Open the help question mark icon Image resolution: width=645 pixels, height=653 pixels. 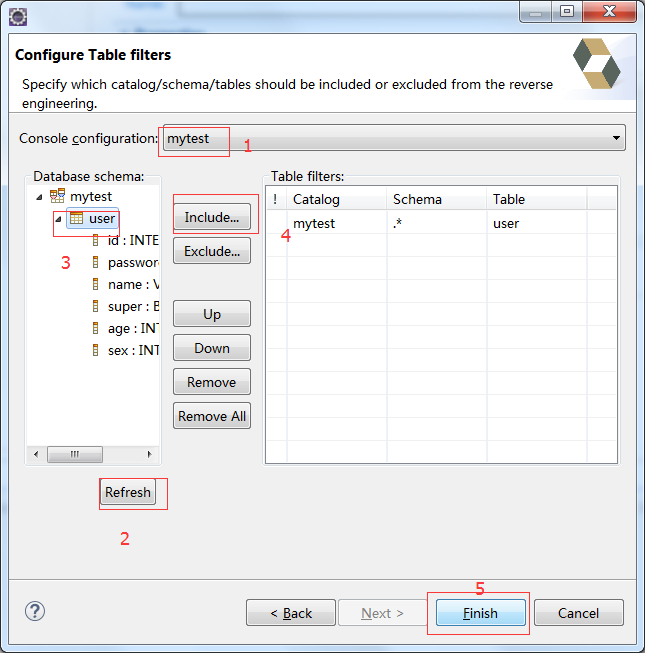click(x=35, y=611)
